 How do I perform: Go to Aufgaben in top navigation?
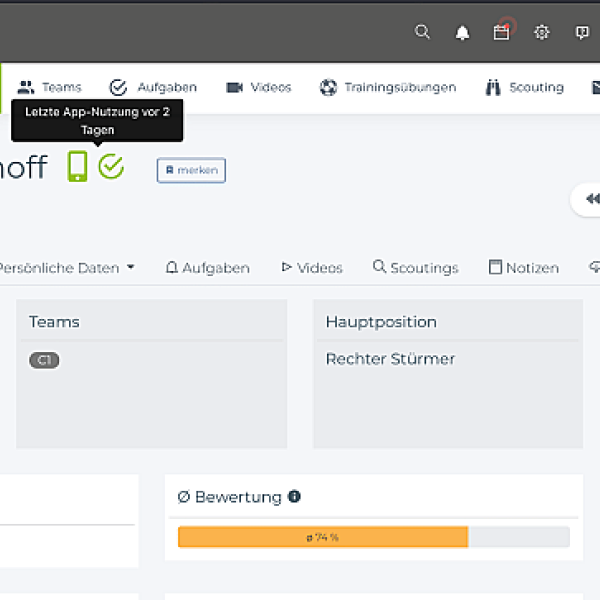click(153, 87)
